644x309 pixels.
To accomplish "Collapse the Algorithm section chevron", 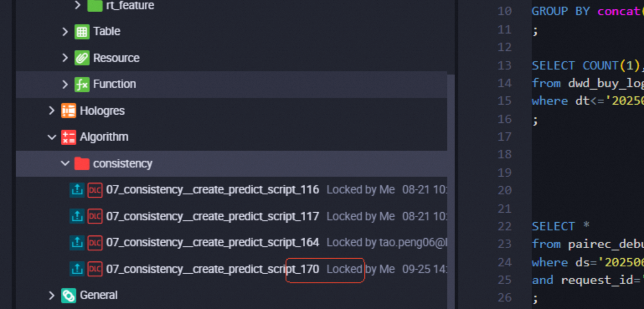I will click(x=52, y=137).
